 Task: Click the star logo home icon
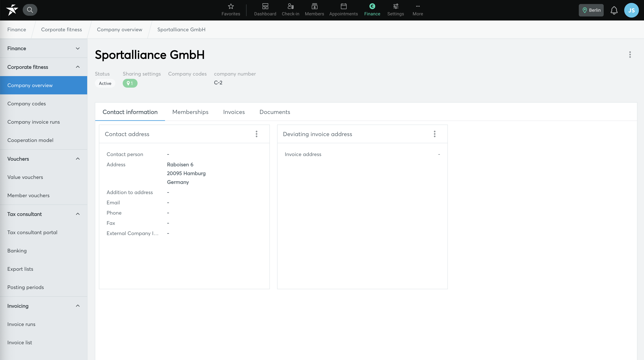coord(12,10)
